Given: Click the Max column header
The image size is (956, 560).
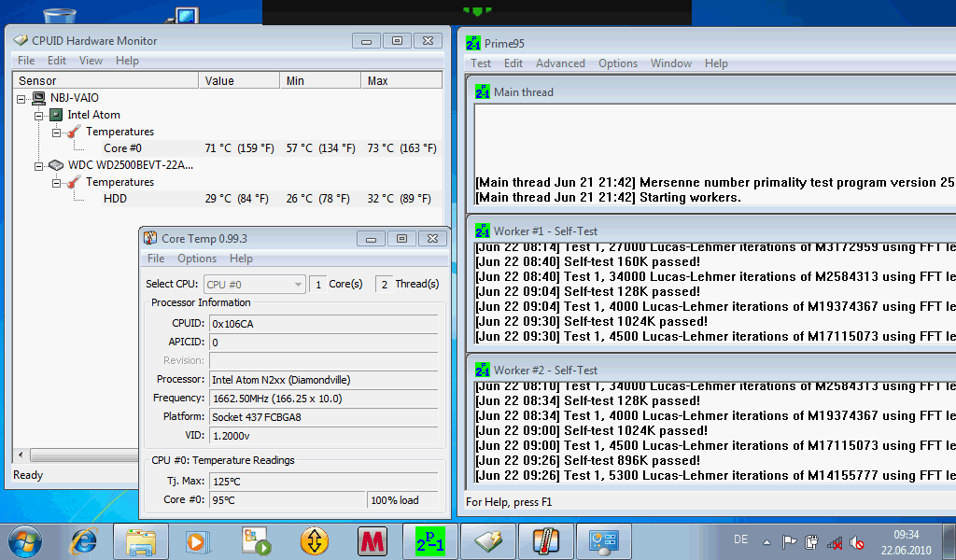Looking at the screenshot, I should (x=401, y=80).
